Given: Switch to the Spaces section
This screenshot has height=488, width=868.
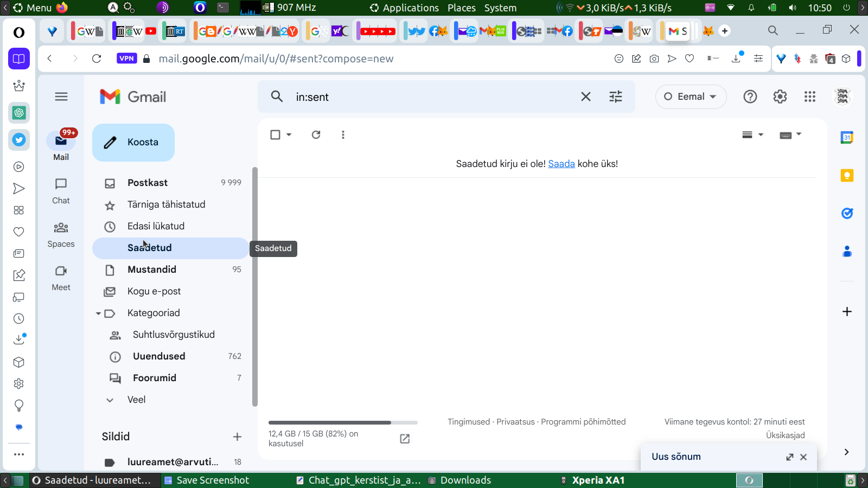Looking at the screenshot, I should (61, 235).
